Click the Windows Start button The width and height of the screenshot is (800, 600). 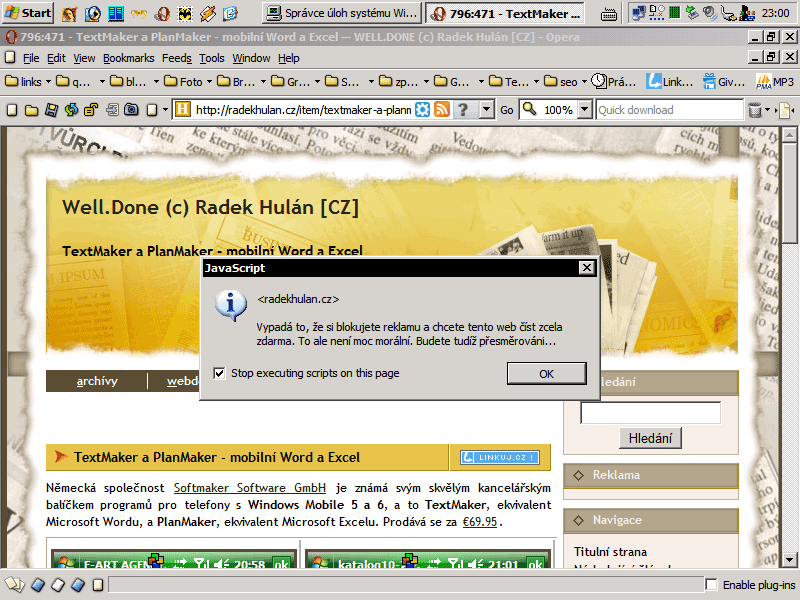click(28, 13)
